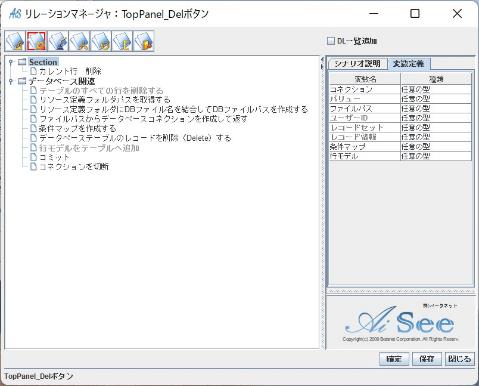Select データベースコネクションを作成して返す item
Screen dimensions: 479x386
click(x=143, y=119)
